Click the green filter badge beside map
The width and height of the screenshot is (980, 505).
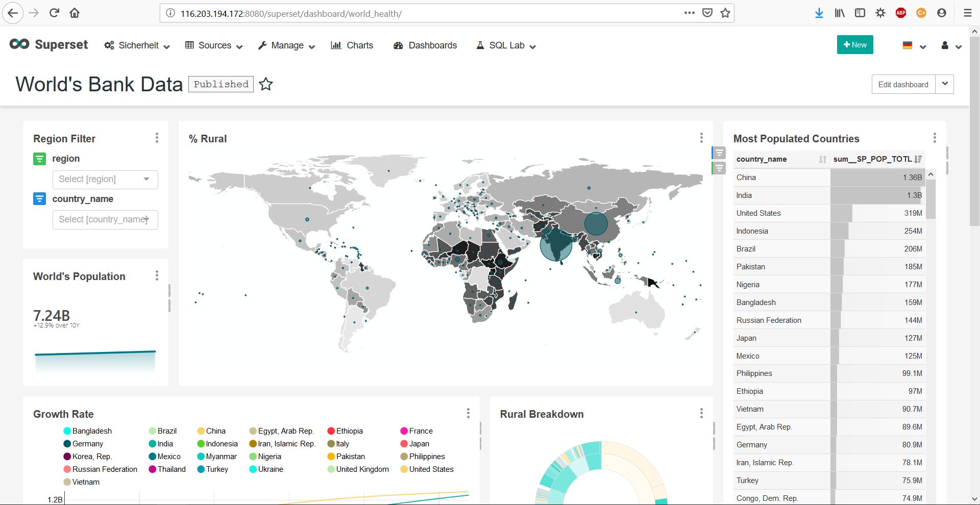coord(719,168)
